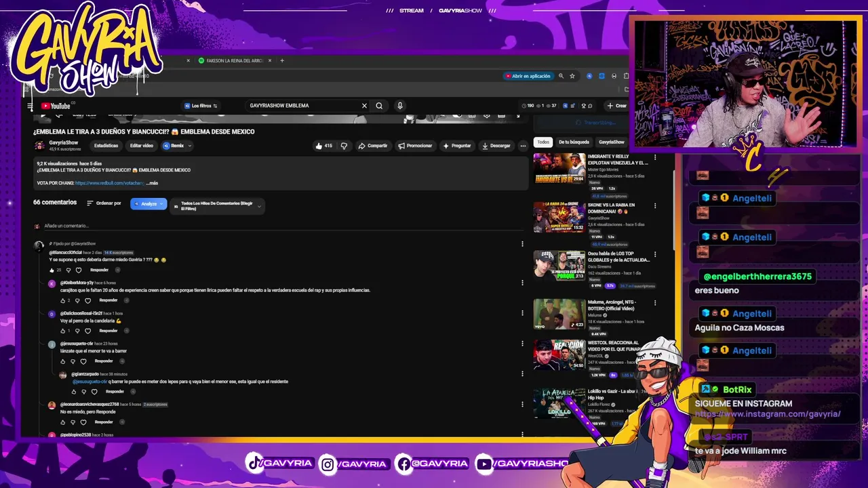The image size is (868, 488).
Task: Dislike the 'No es miedo, pero Responde' comment
Action: pos(74,422)
